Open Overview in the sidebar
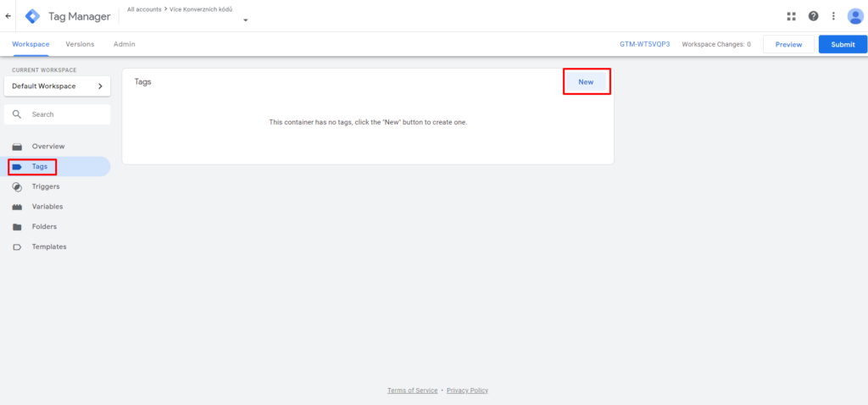 tap(55, 147)
